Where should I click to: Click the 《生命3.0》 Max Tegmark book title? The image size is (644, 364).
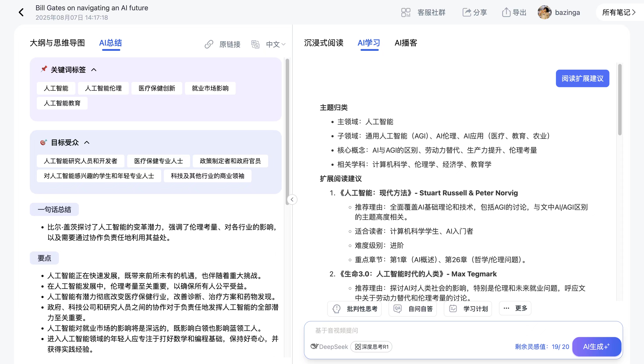(x=417, y=274)
